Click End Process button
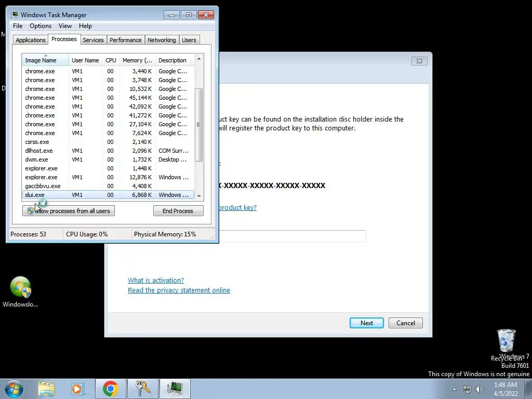Viewport: 532px width, 399px height. 178,211
